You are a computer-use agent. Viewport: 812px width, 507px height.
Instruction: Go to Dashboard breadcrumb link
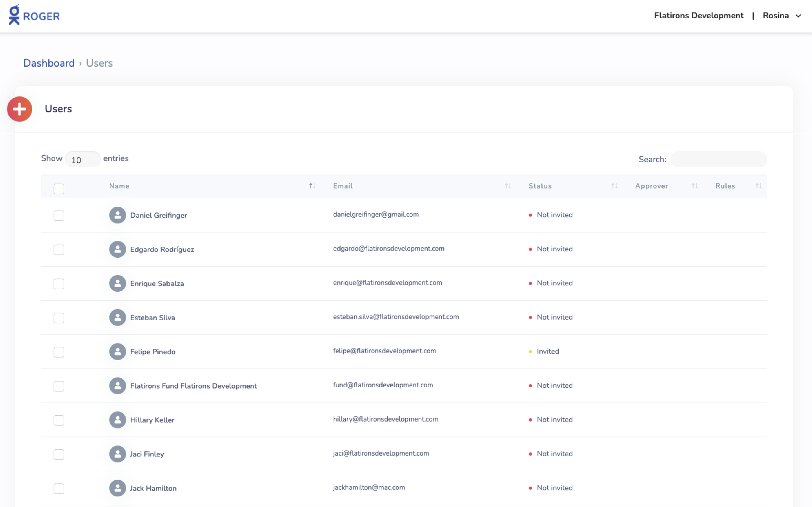pos(49,63)
